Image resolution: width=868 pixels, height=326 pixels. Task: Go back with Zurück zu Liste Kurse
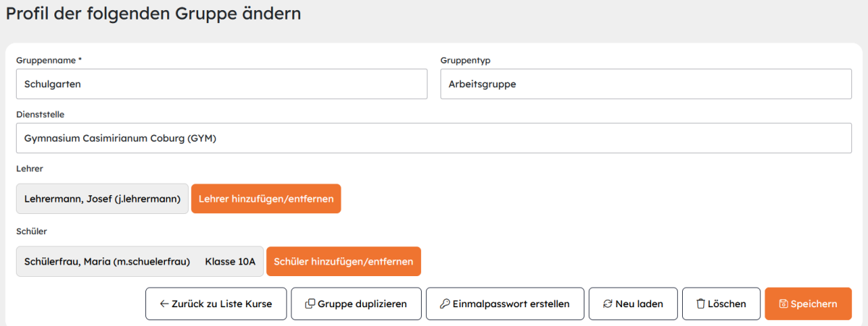coord(216,304)
